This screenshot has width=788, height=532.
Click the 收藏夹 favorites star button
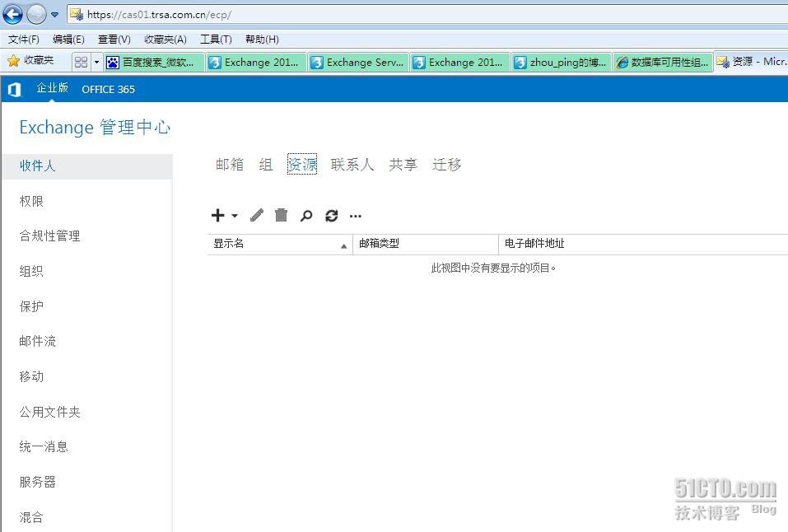(30, 61)
